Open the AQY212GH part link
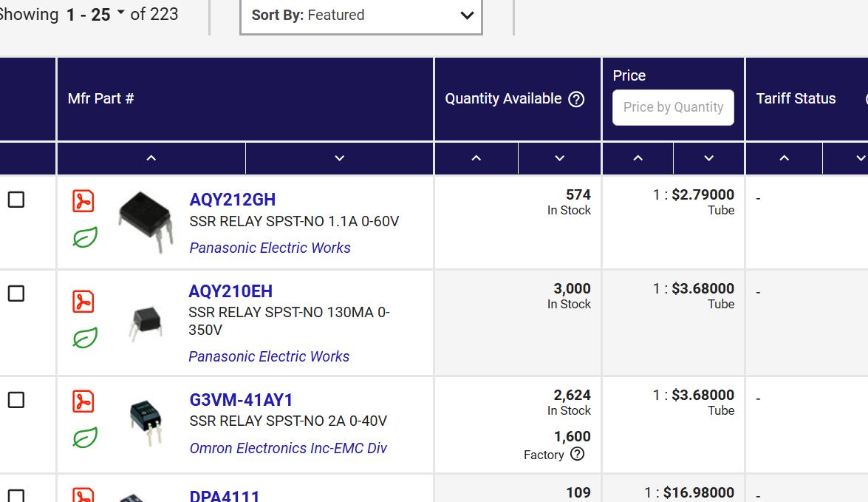 (232, 200)
